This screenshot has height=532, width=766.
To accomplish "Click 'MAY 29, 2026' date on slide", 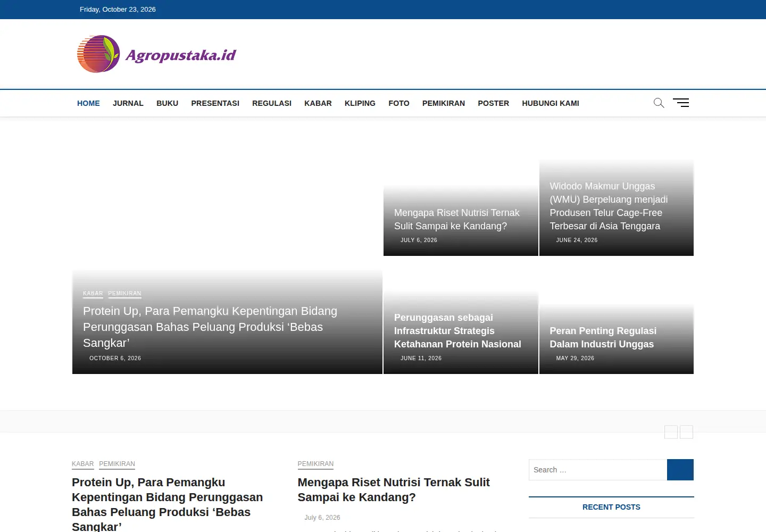I will [x=576, y=359].
